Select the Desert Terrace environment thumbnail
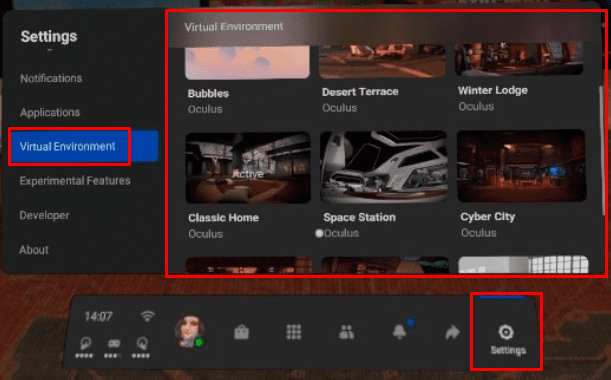Screen dimensions: 611x380 (x=382, y=61)
